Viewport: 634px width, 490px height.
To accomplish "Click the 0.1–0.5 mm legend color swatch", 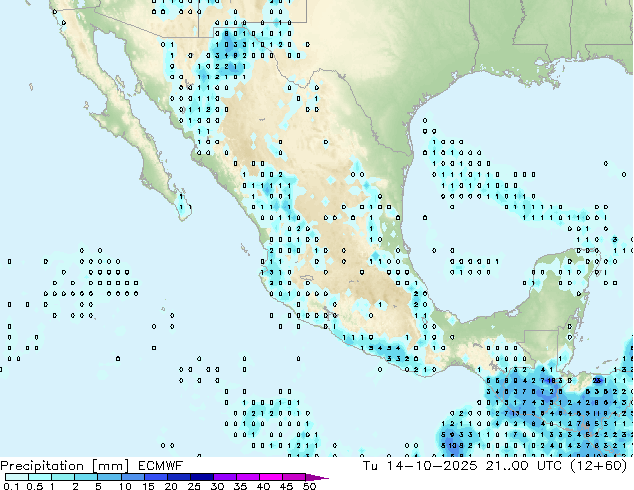I will click(x=17, y=477).
